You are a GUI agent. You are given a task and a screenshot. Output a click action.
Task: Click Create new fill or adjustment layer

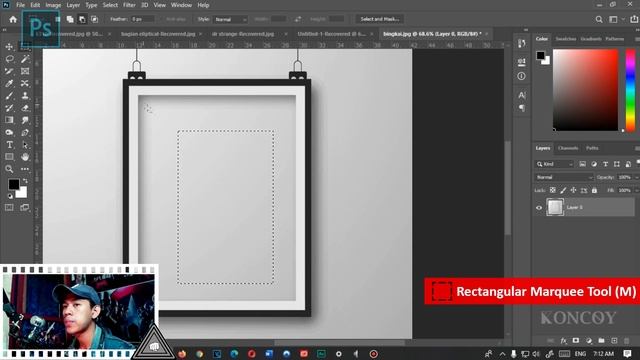pyautogui.click(x=588, y=340)
